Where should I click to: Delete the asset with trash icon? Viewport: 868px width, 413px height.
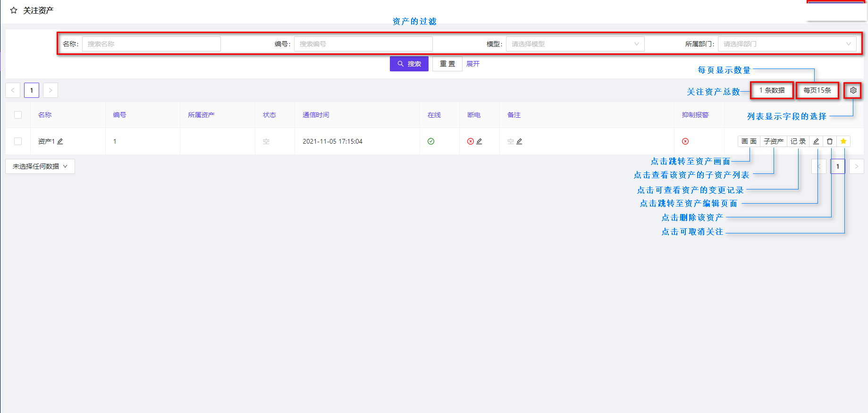click(830, 141)
